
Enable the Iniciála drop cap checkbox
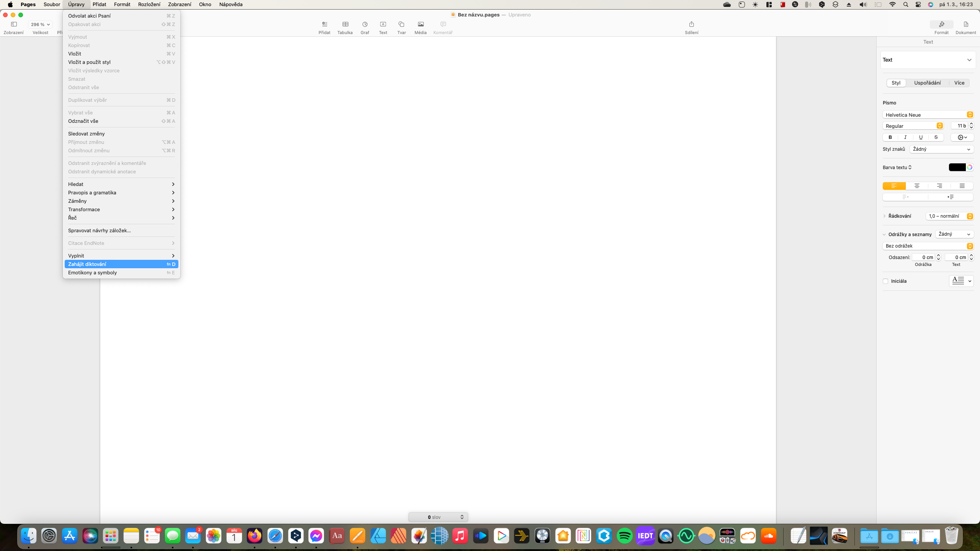pyautogui.click(x=885, y=281)
